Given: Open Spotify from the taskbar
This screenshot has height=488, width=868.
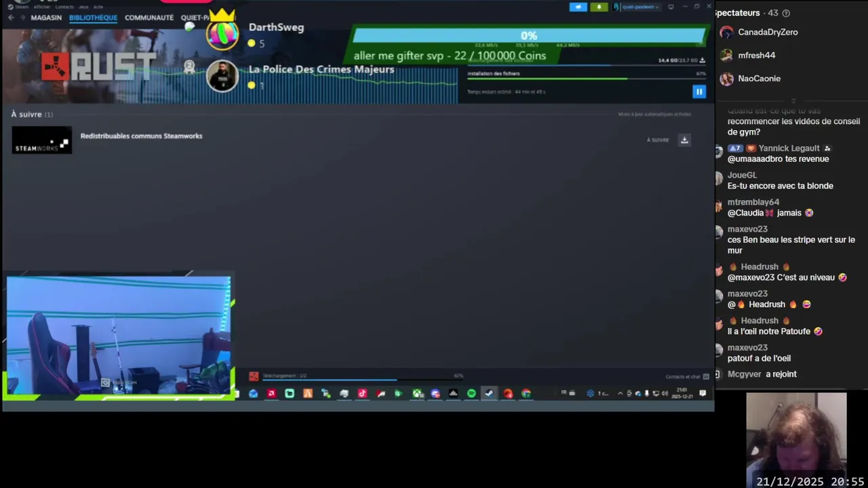Looking at the screenshot, I should click(471, 393).
